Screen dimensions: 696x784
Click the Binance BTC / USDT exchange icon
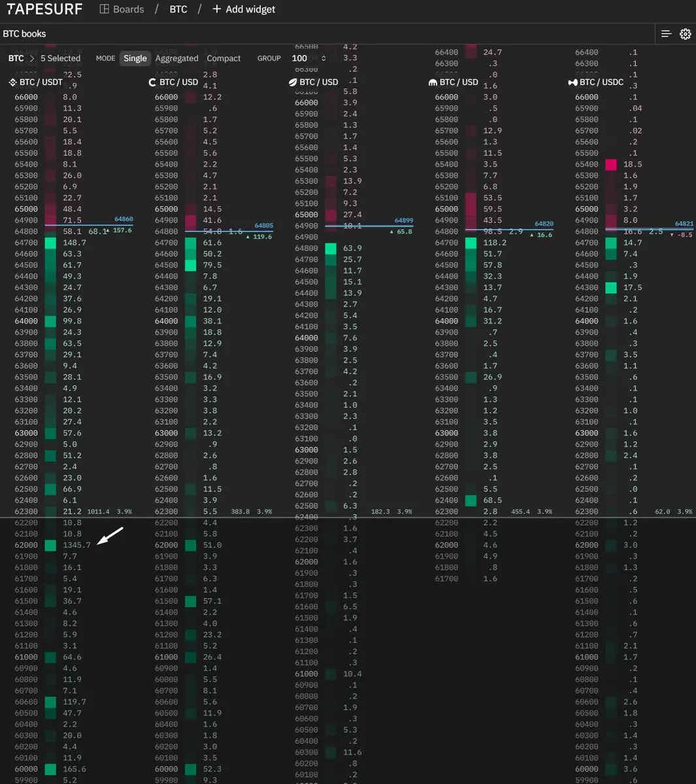point(12,82)
